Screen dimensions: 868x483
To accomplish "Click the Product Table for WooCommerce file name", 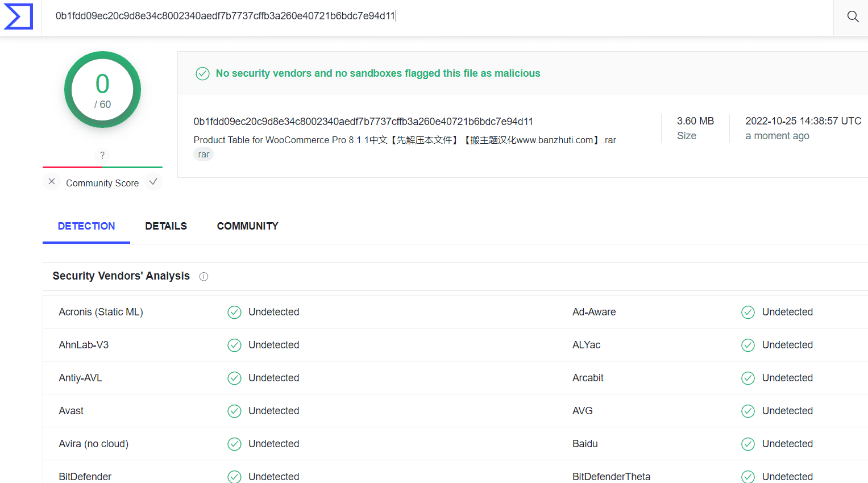I will [x=405, y=140].
